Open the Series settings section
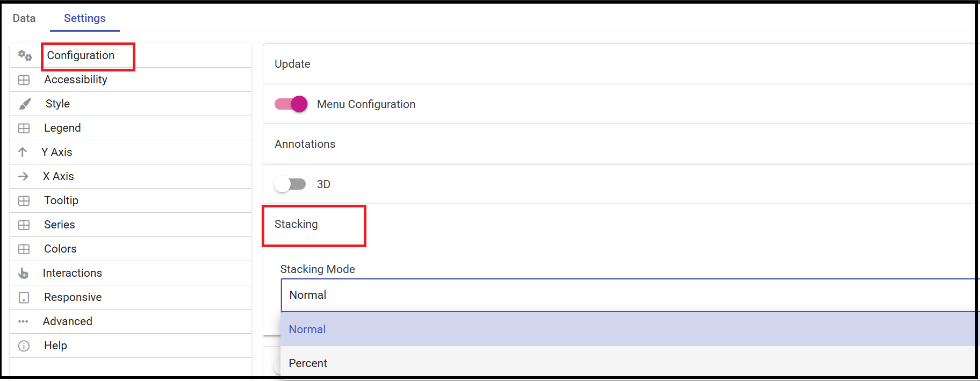Image resolution: width=980 pixels, height=381 pixels. [x=131, y=225]
